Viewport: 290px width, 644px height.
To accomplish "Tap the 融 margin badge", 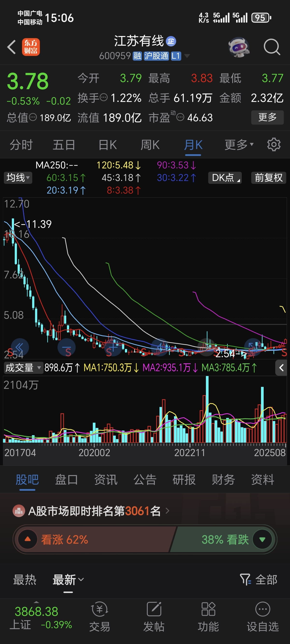I will [137, 56].
